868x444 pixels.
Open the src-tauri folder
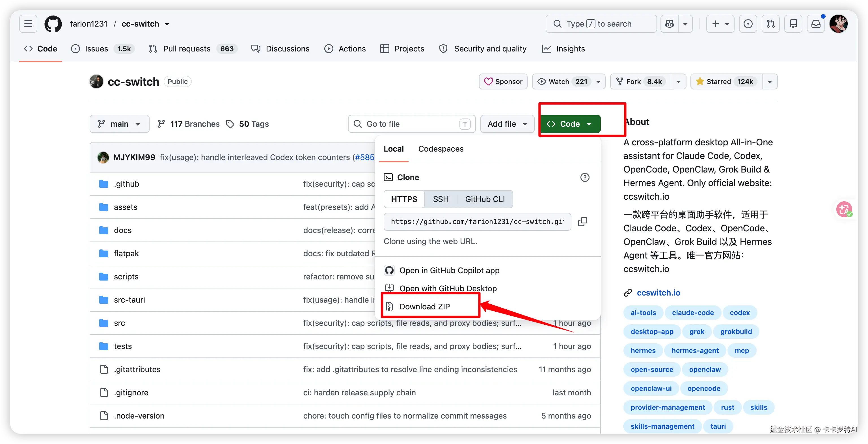(129, 300)
